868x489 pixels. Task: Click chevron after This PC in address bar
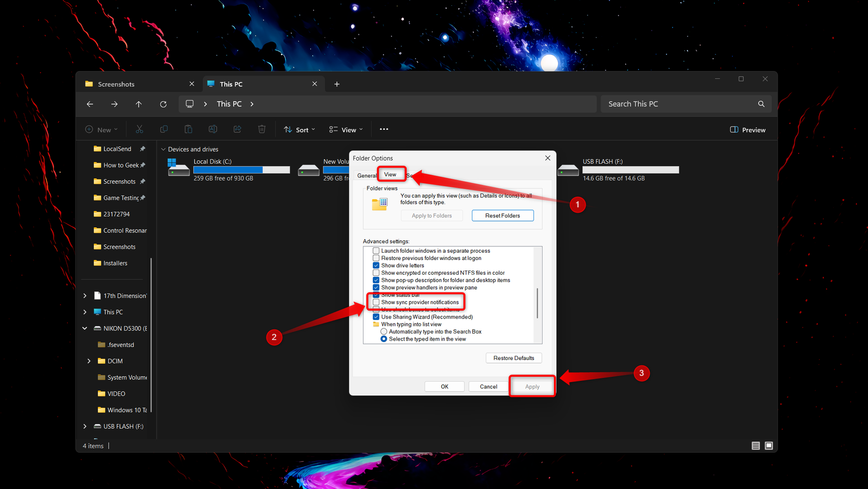click(x=252, y=104)
